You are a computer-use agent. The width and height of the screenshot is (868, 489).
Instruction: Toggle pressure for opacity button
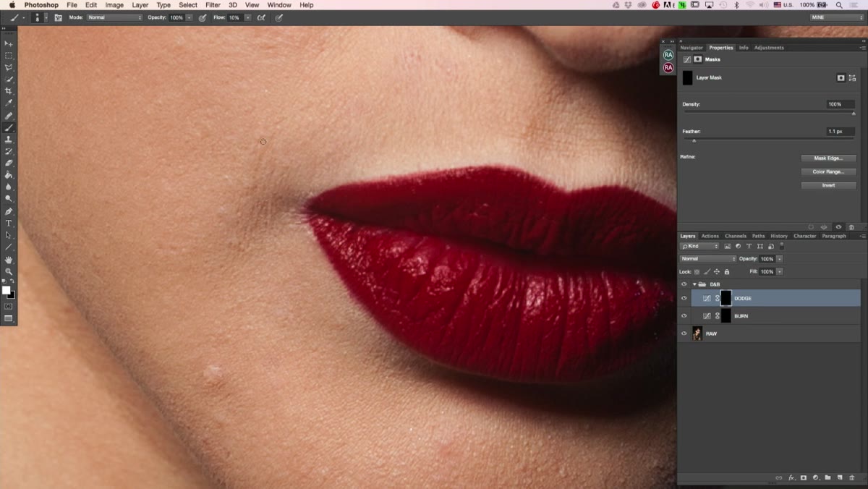[x=202, y=17]
